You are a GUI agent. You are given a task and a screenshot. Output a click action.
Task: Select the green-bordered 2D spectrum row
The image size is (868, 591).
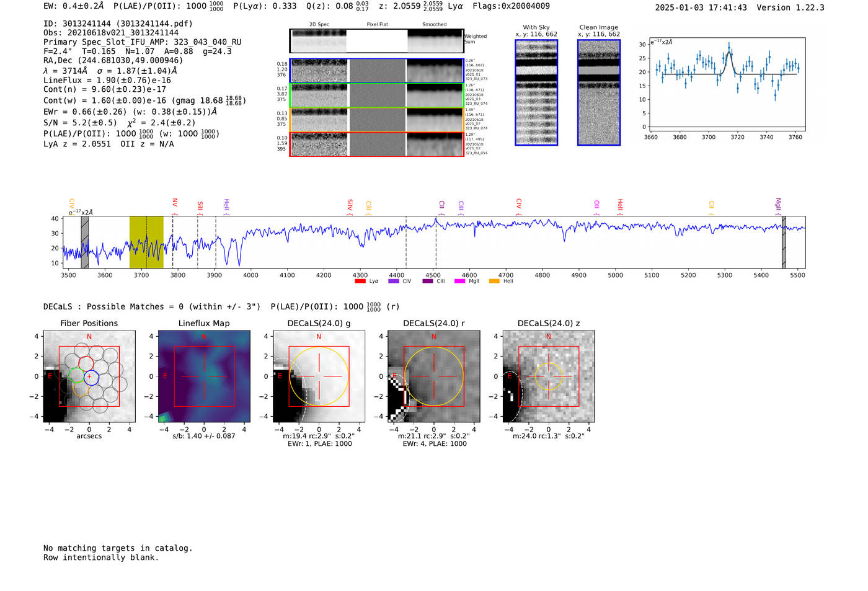click(x=377, y=96)
